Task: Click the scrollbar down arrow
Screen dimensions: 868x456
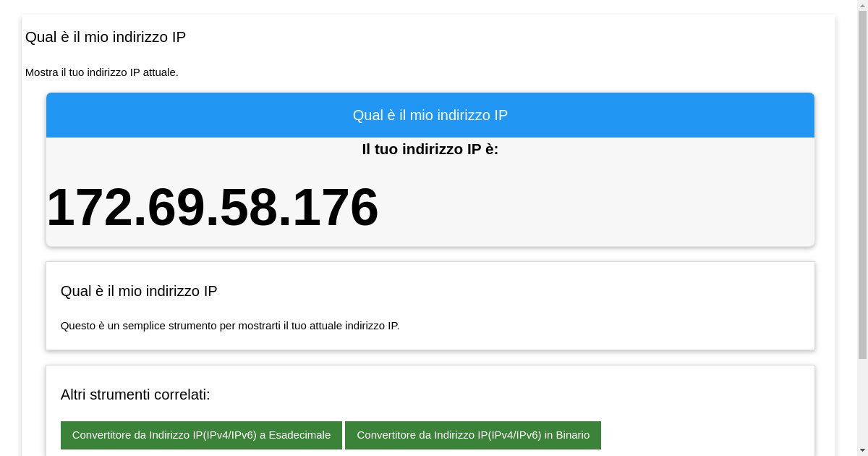Action: click(x=863, y=450)
